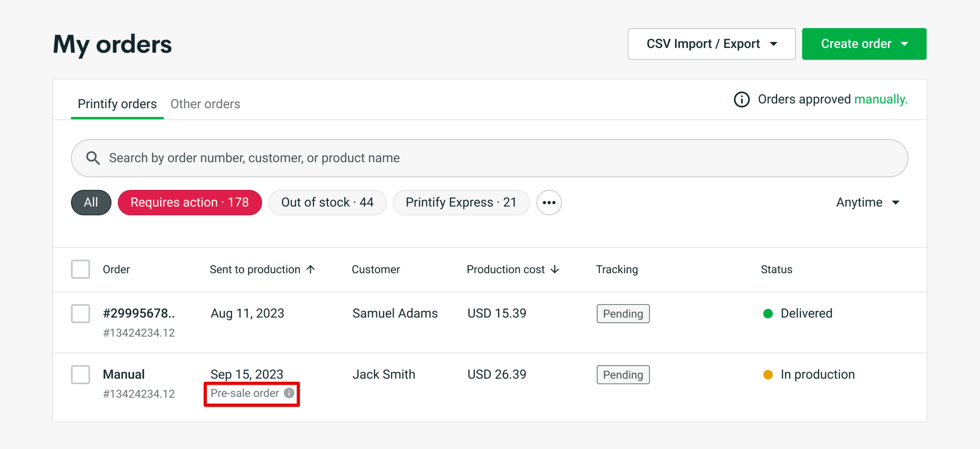Click the info icon beside Pre-sale order
The height and width of the screenshot is (449, 980).
point(289,393)
